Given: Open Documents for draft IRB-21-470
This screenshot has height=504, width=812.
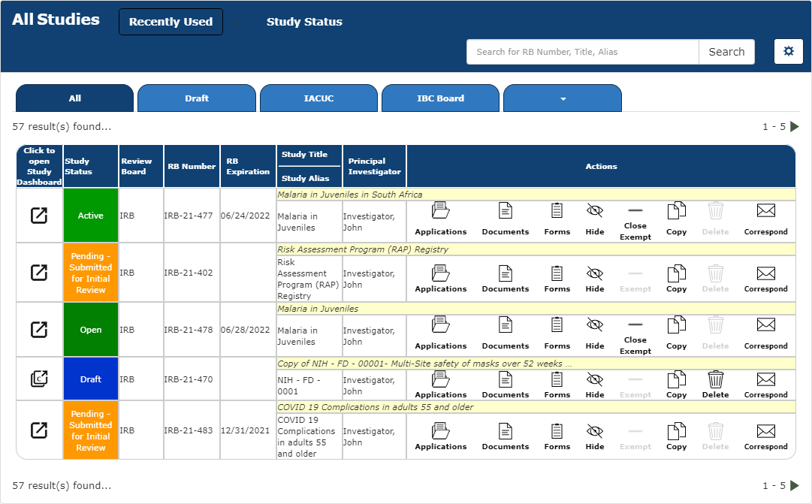Looking at the screenshot, I should pos(506,385).
